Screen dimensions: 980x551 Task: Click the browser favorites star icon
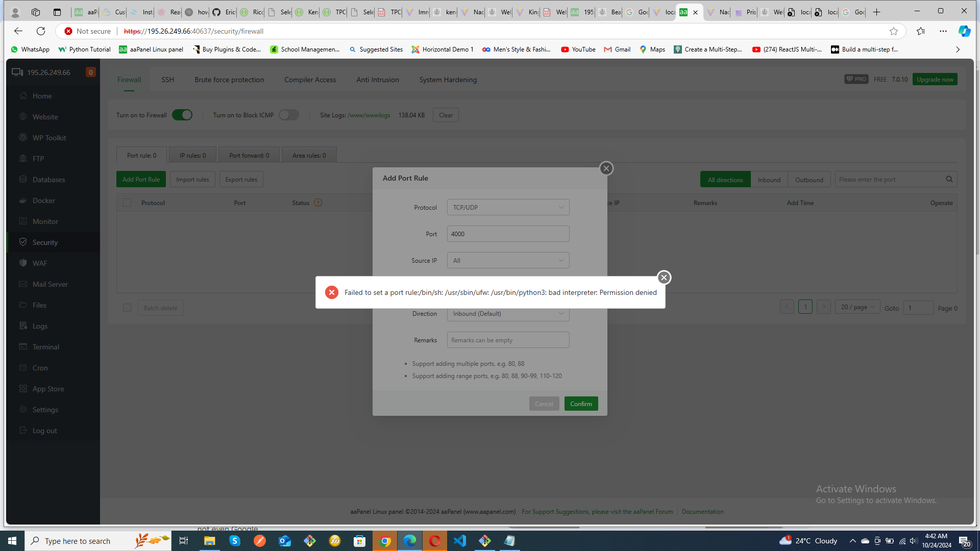893,31
